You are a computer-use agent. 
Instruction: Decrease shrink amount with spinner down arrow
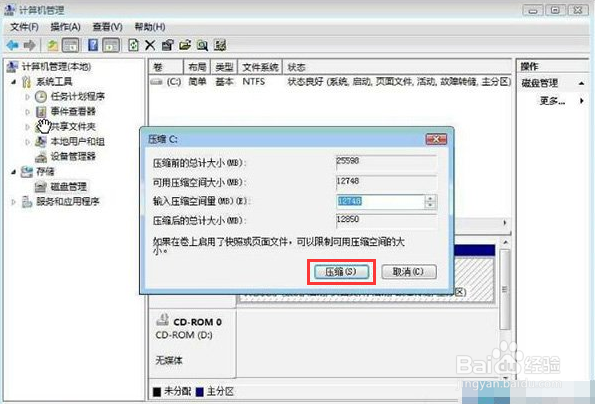pyautogui.click(x=430, y=205)
